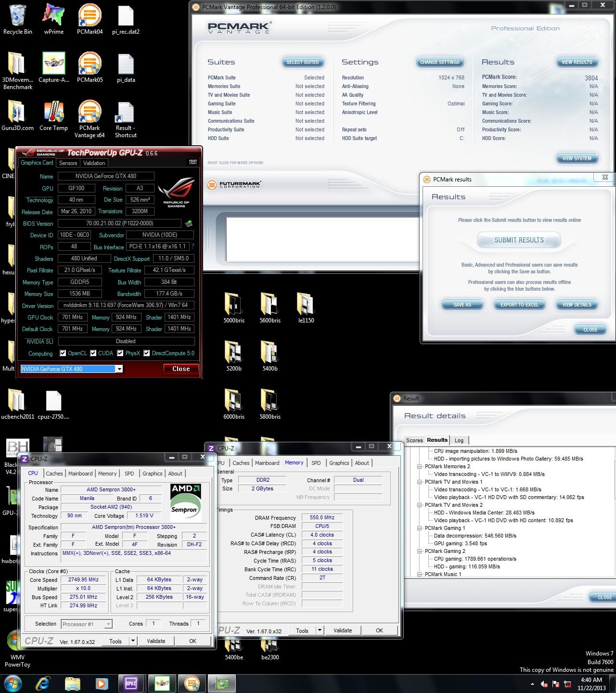Toggle OpenCL checkbox in GPU-Z
This screenshot has width=616, height=693.
point(63,353)
